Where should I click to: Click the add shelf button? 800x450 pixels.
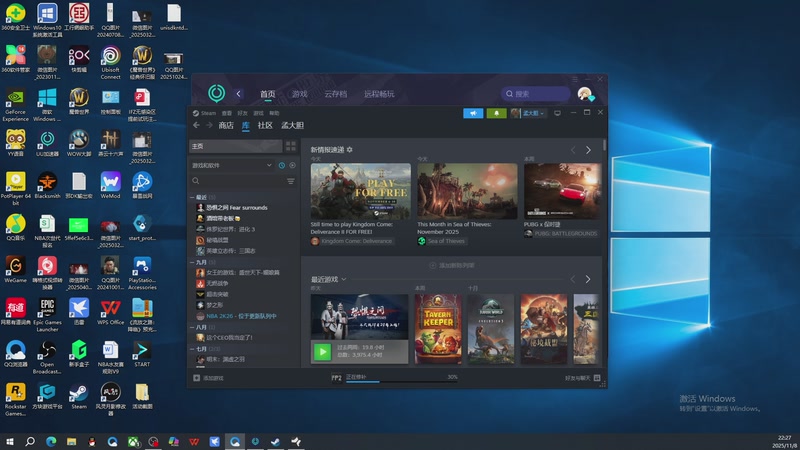pyautogui.click(x=452, y=265)
